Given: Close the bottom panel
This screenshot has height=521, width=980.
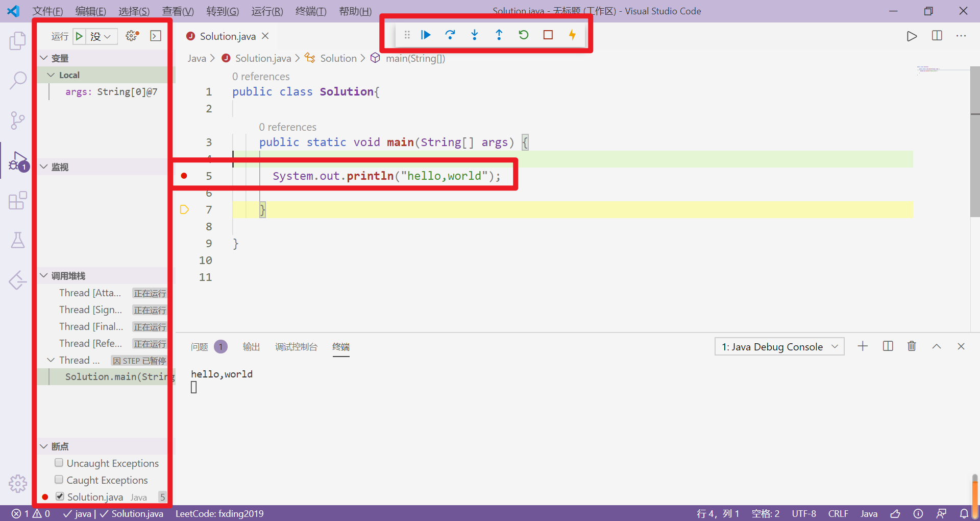Looking at the screenshot, I should pos(961,346).
